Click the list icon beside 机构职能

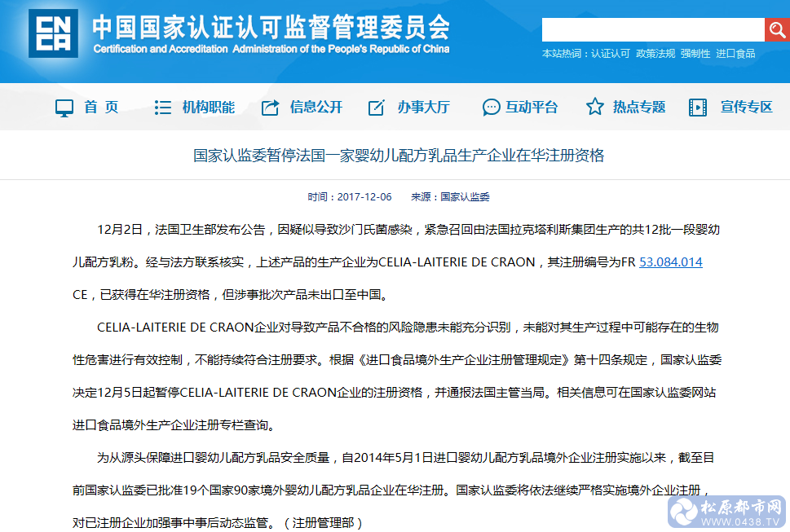click(163, 108)
